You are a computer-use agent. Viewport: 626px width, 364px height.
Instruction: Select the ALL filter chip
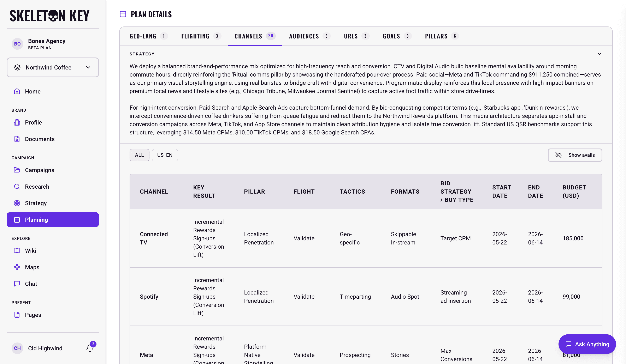[x=139, y=155]
